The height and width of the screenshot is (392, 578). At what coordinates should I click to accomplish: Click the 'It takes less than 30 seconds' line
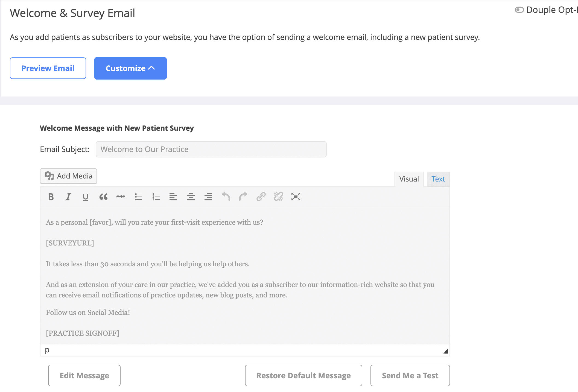coord(148,264)
